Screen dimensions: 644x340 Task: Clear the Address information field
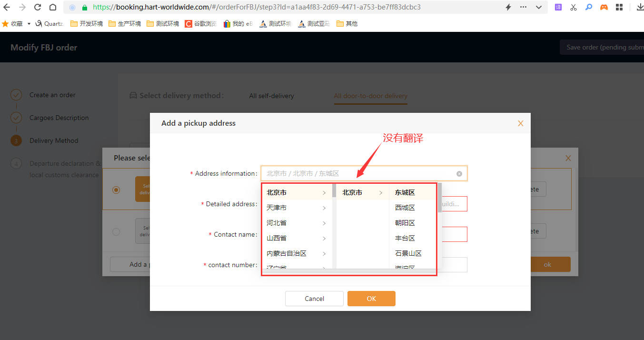pos(459,174)
